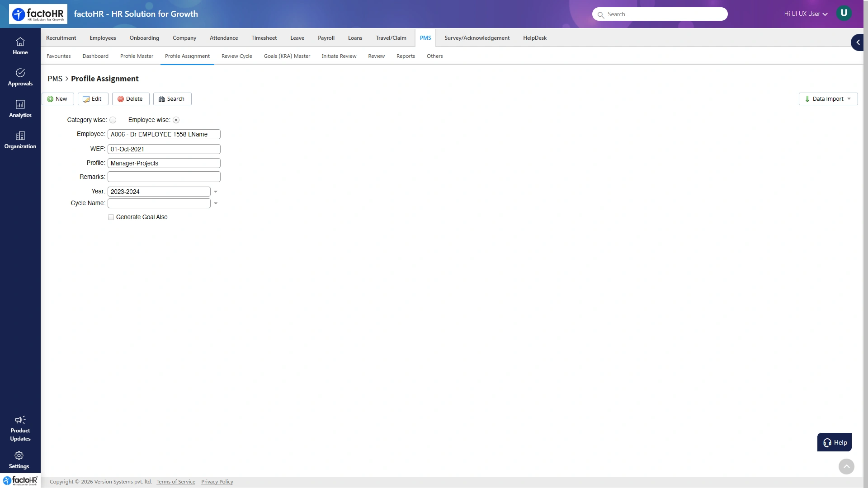Viewport: 868px width, 488px height.
Task: Click the Employee input field
Action: 164,134
